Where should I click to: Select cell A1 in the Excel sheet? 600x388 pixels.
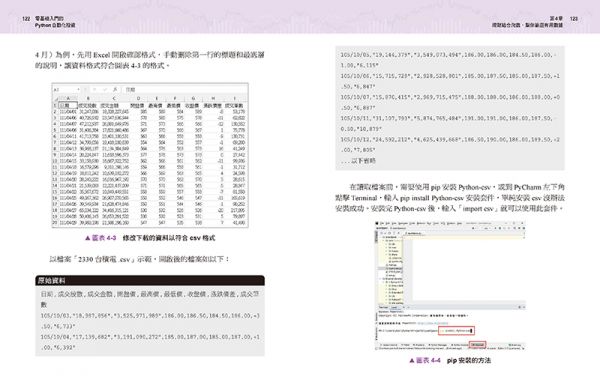(67, 105)
